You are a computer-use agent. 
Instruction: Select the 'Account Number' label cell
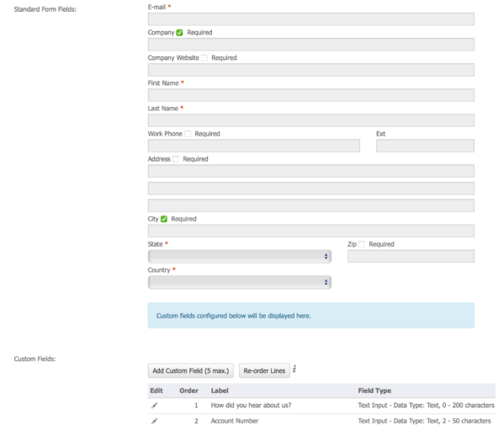[x=235, y=421]
